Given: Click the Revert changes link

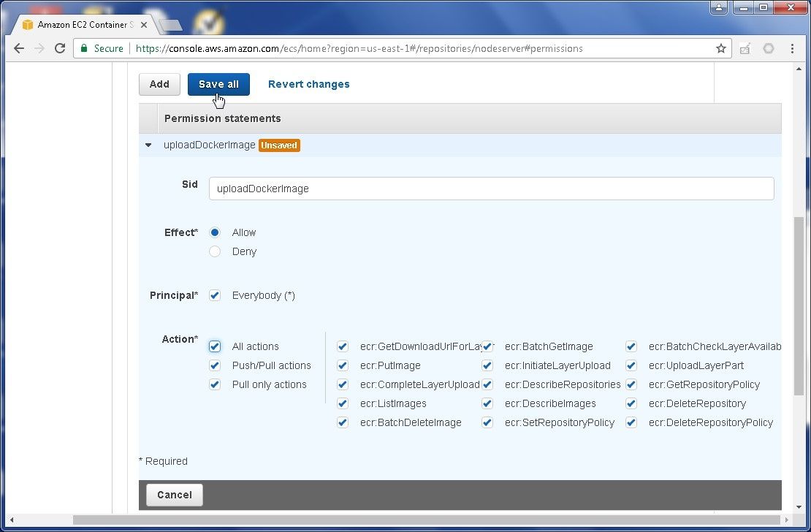Looking at the screenshot, I should tap(308, 84).
